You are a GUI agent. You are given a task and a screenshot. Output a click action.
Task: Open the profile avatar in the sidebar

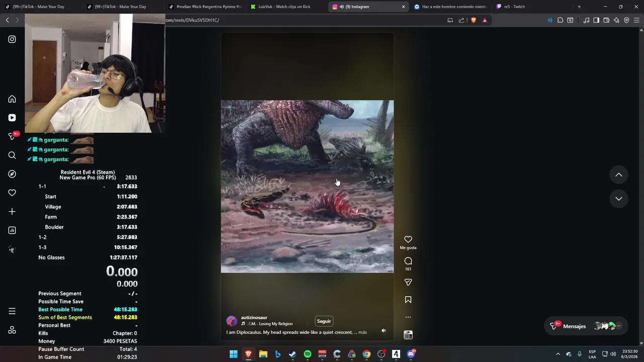[12, 249]
